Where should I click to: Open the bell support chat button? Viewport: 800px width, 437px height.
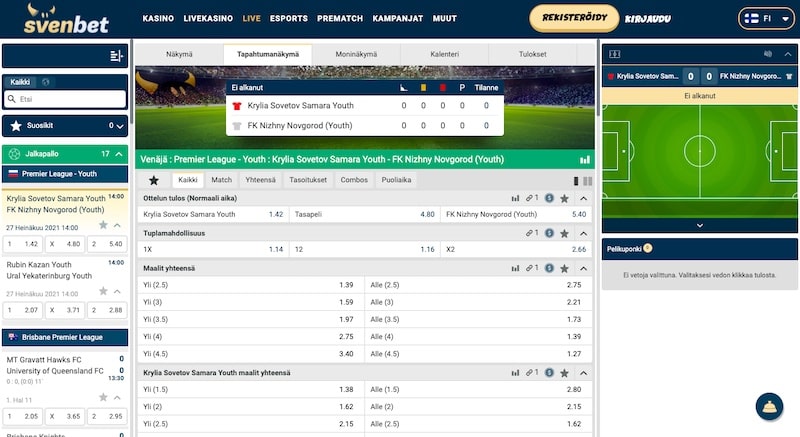click(x=769, y=406)
